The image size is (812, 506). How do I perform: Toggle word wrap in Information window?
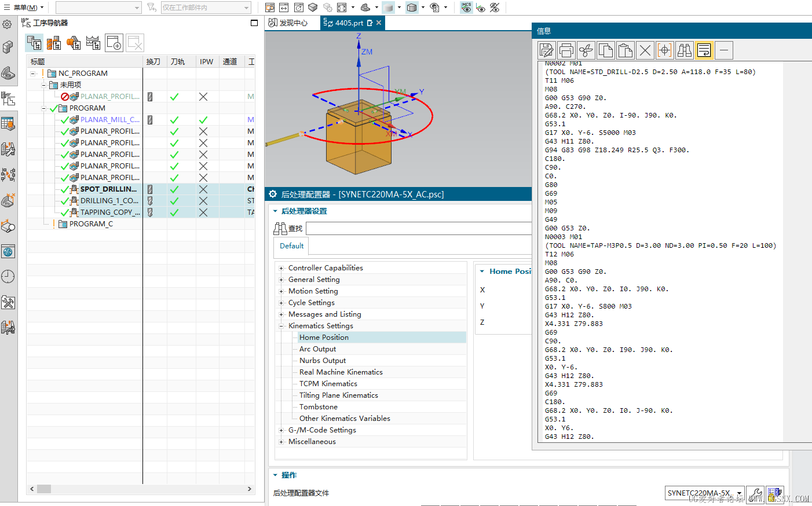(x=704, y=50)
